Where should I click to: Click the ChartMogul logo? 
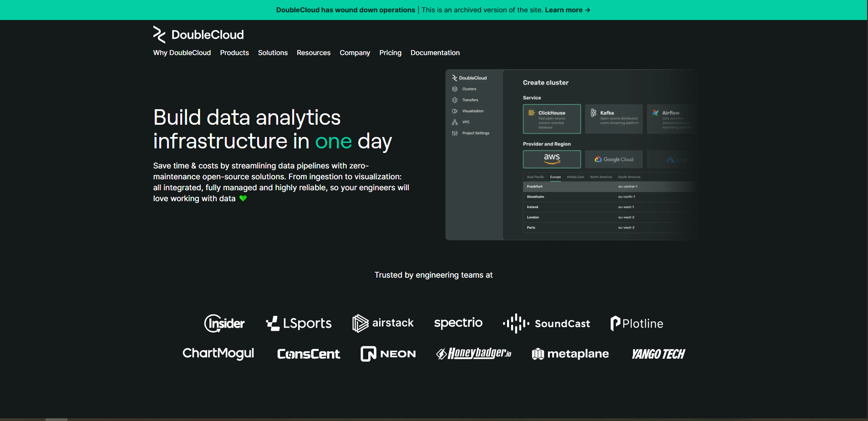(x=218, y=354)
